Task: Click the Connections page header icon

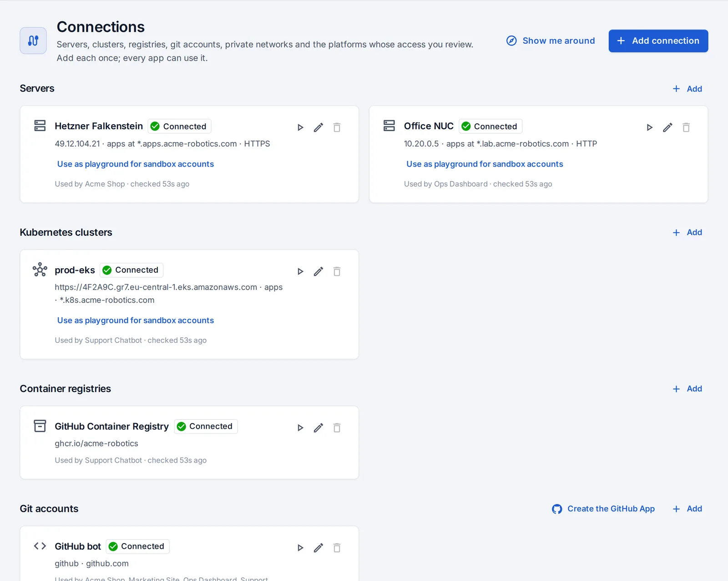Action: (33, 41)
